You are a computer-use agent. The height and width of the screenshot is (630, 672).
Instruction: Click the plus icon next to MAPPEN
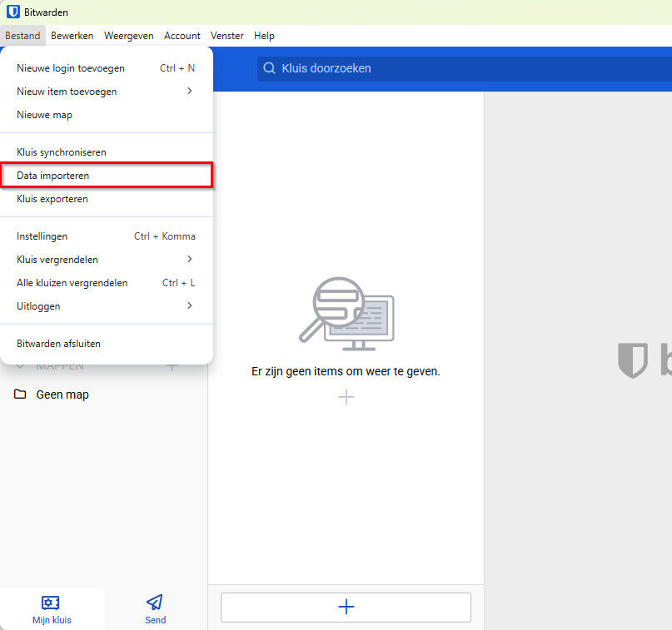[x=172, y=366]
